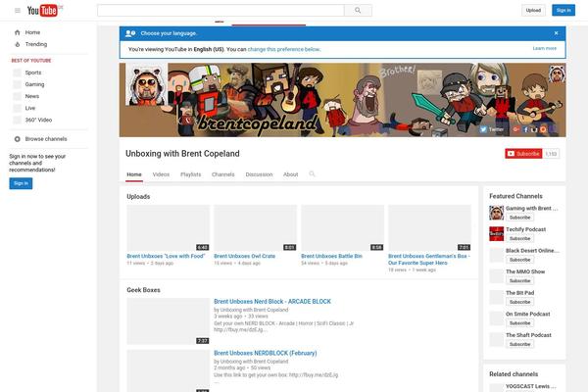Click the Browse channels plus icon
This screenshot has width=588, height=392.
18,139
